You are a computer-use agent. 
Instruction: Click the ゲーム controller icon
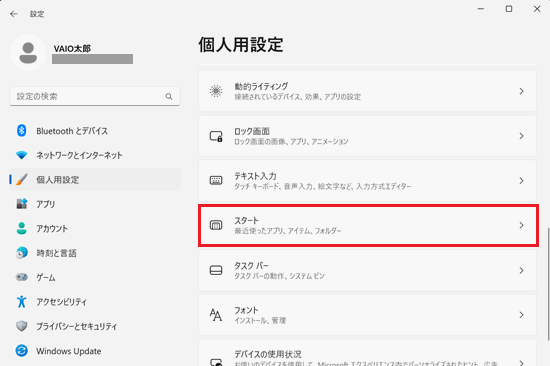[x=22, y=277]
